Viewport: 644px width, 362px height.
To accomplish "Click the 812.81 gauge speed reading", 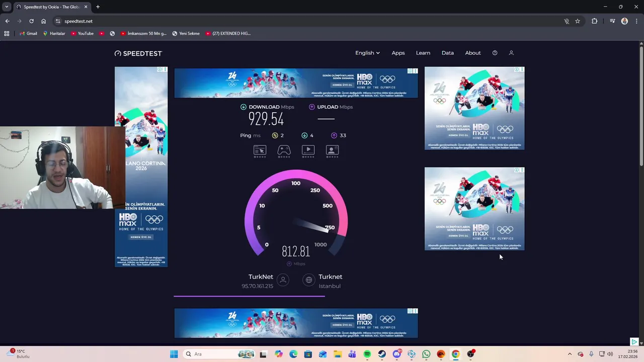I will point(296,251).
